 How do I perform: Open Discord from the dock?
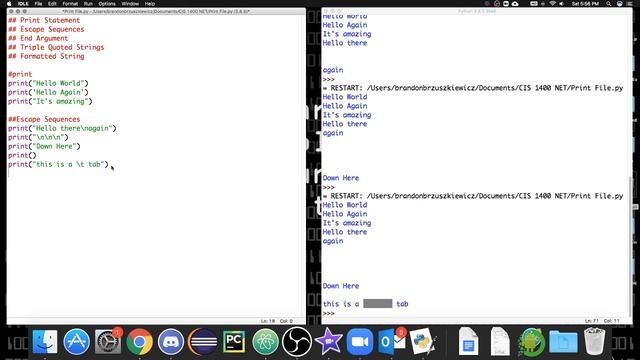click(x=171, y=341)
